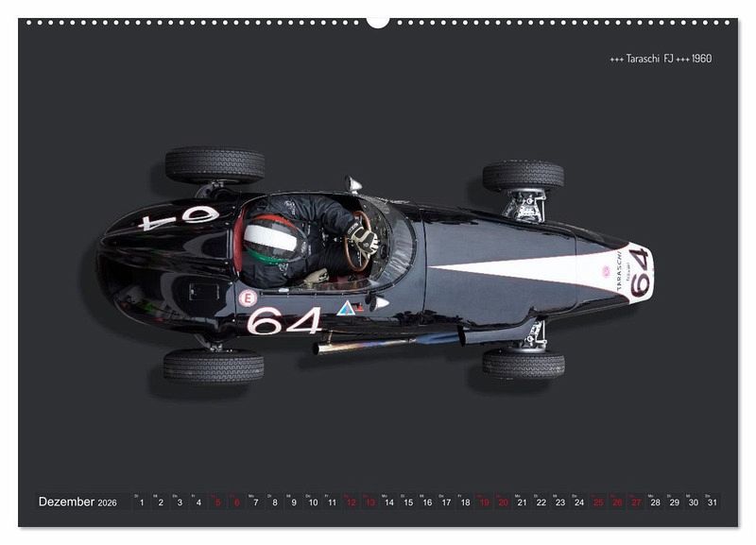Click red-highlighted day 6 in calendar
This screenshot has height=545, width=756.
tap(236, 502)
